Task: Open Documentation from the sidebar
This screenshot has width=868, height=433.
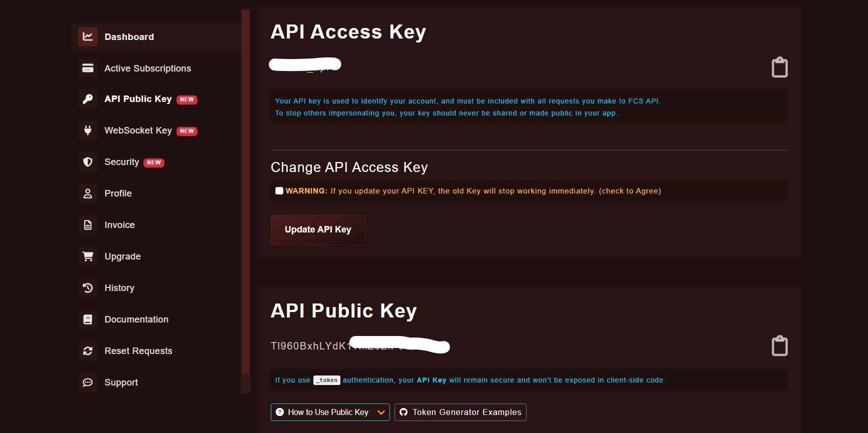Action: [136, 319]
